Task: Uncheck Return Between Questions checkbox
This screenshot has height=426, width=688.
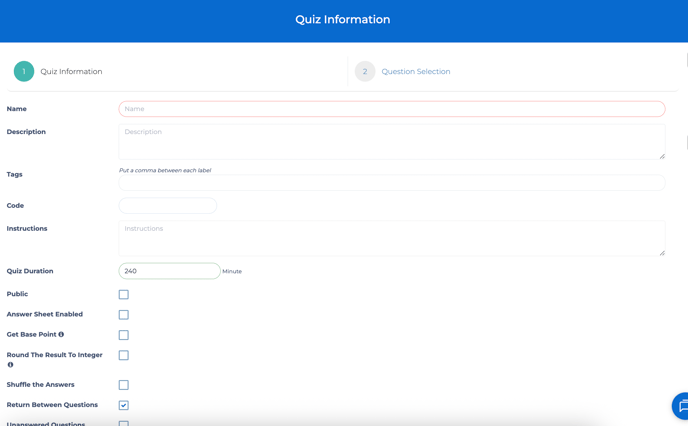Action: (124, 405)
